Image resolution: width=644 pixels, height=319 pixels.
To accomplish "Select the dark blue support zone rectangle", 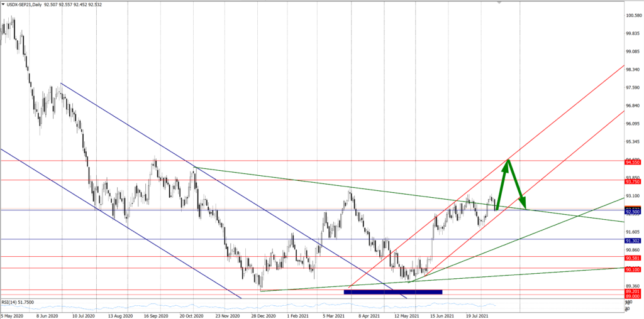I will tap(393, 291).
